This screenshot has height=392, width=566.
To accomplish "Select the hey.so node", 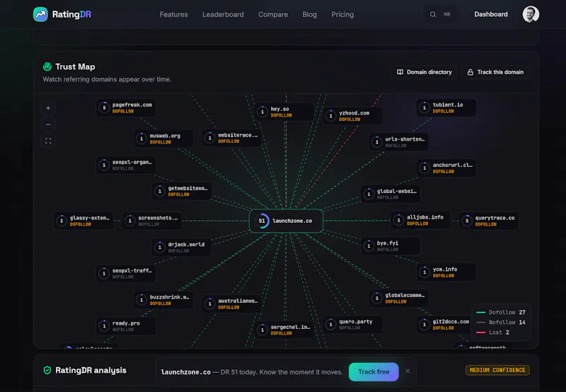I will pos(284,112).
